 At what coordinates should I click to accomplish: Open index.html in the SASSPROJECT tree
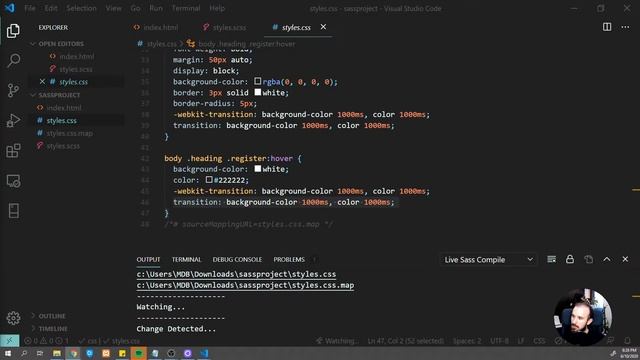[64, 108]
